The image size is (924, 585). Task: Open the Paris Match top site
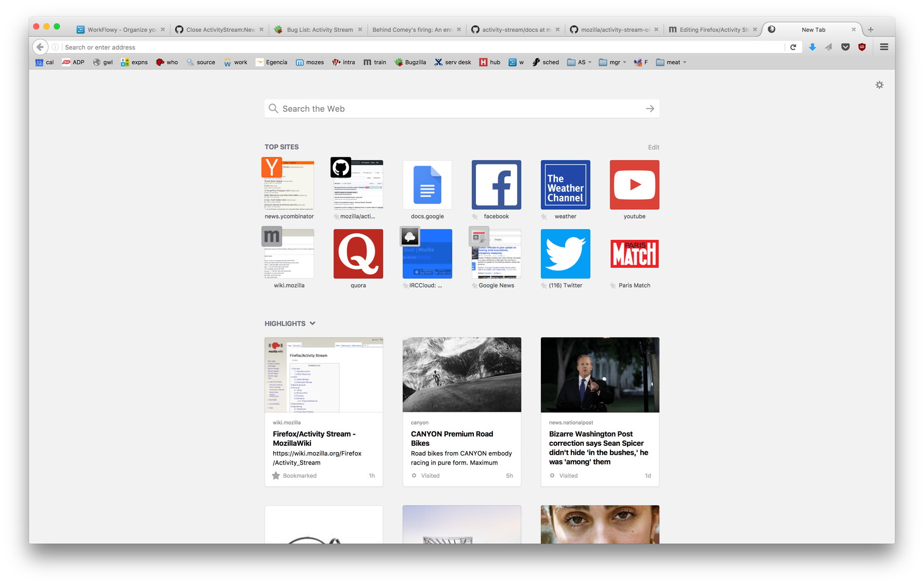click(x=635, y=258)
